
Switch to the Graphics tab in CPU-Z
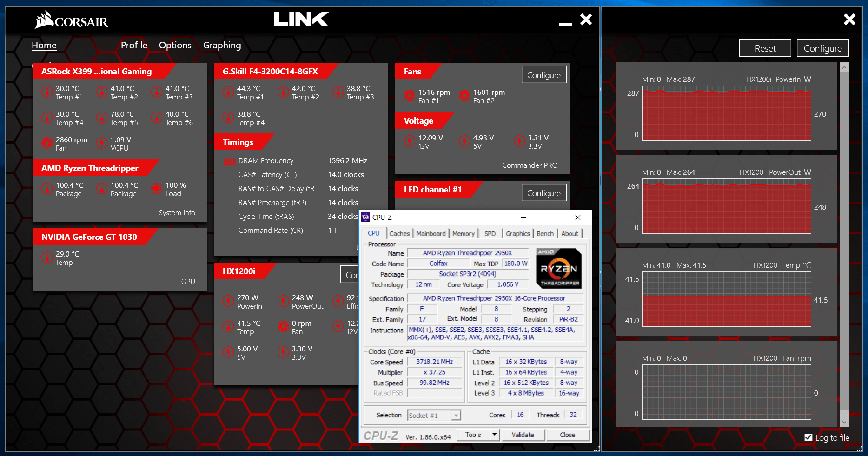[x=518, y=234]
